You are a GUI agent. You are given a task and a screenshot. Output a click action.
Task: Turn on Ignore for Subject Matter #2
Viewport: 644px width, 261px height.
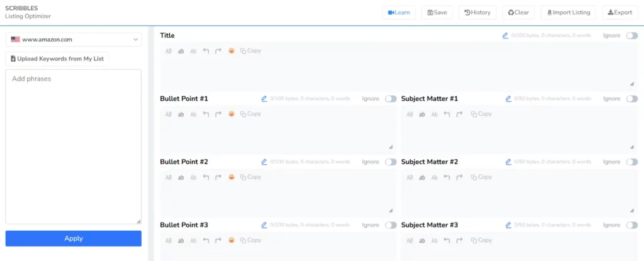coord(631,162)
